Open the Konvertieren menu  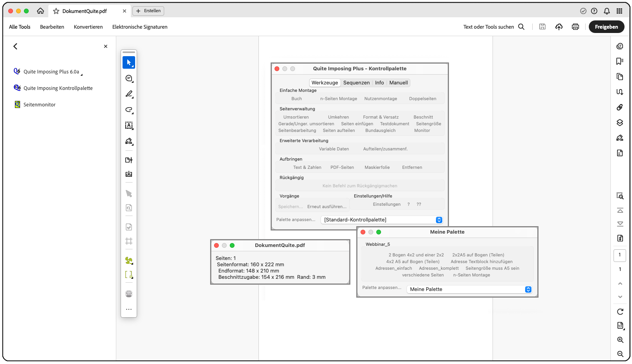[x=88, y=27]
